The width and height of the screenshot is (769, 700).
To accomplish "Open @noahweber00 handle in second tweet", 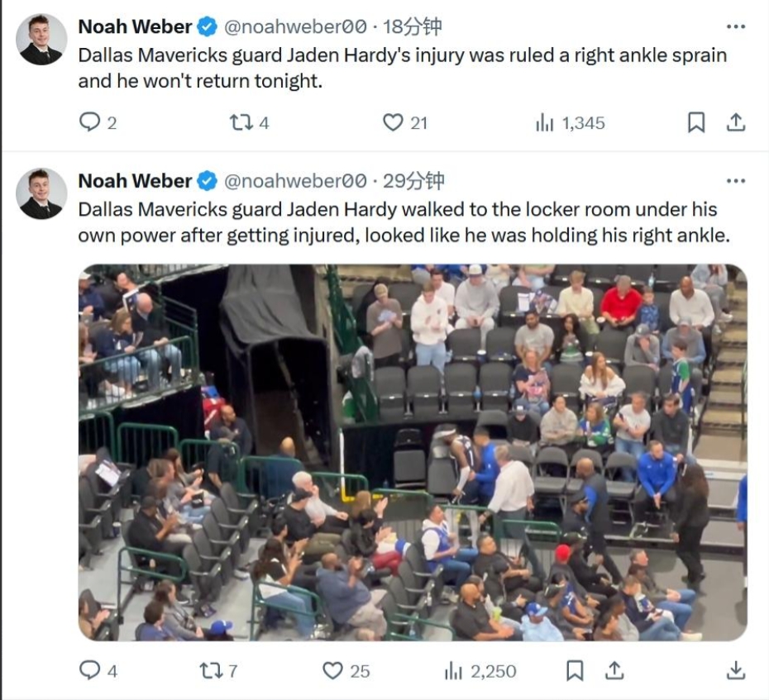I will (295, 181).
